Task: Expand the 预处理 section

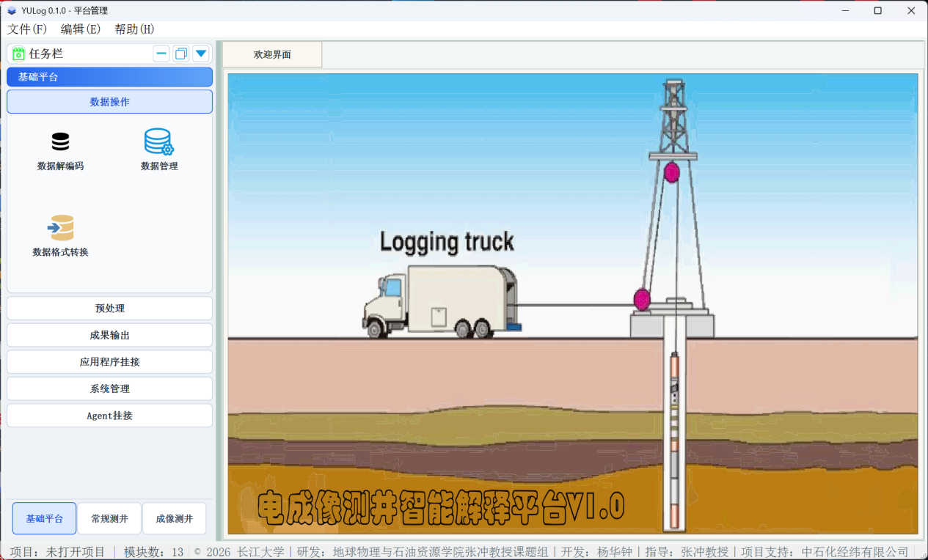Action: [x=109, y=309]
